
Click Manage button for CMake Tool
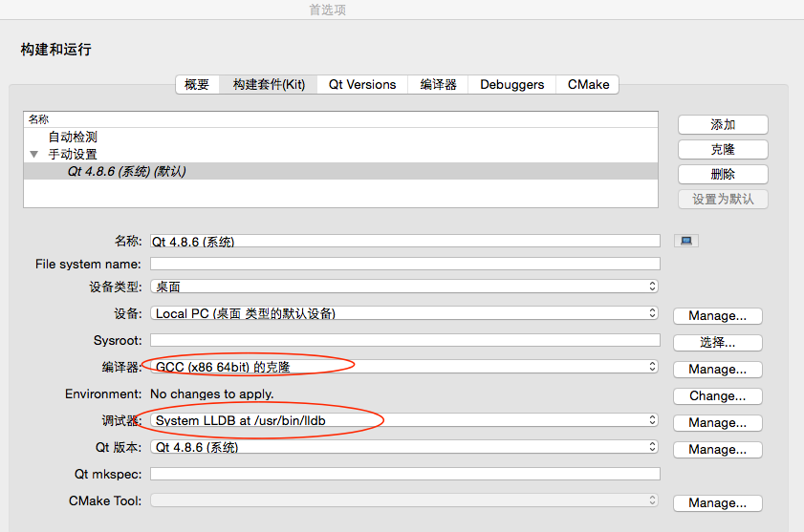[x=717, y=502]
